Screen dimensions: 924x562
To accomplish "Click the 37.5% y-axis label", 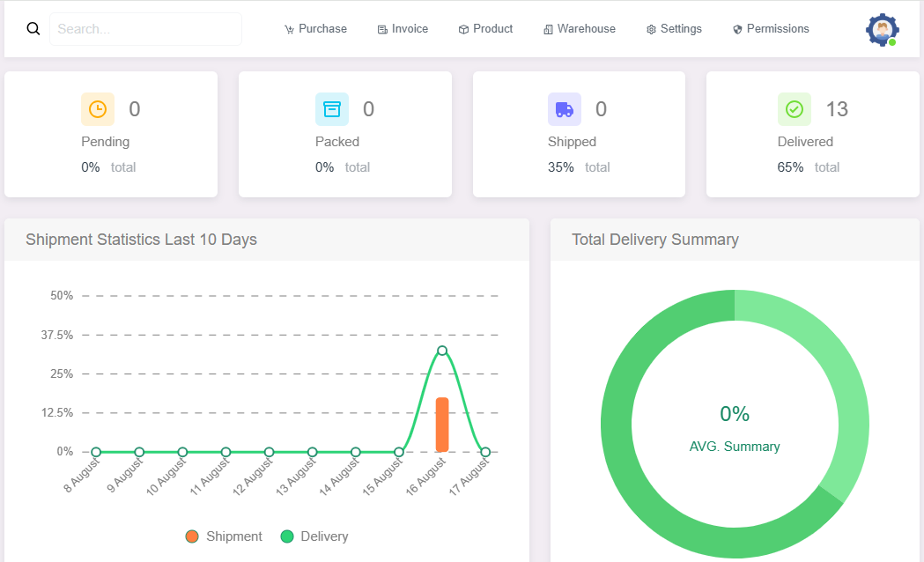I will click(x=57, y=335).
